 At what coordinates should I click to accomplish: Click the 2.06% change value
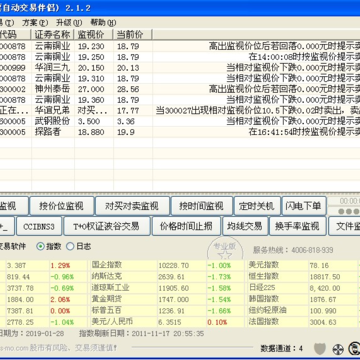pos(60,299)
